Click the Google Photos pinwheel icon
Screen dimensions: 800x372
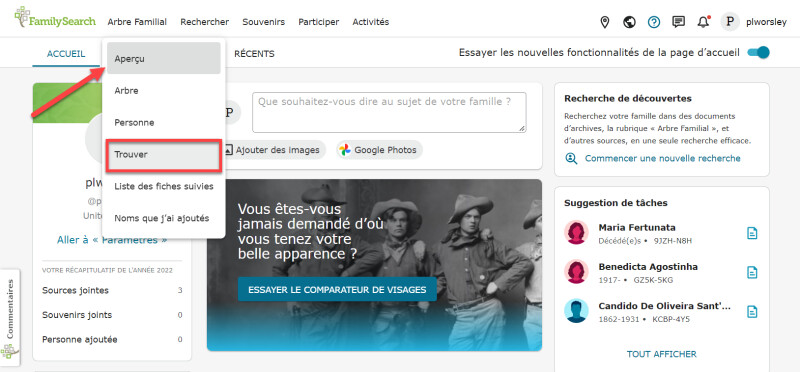click(345, 150)
